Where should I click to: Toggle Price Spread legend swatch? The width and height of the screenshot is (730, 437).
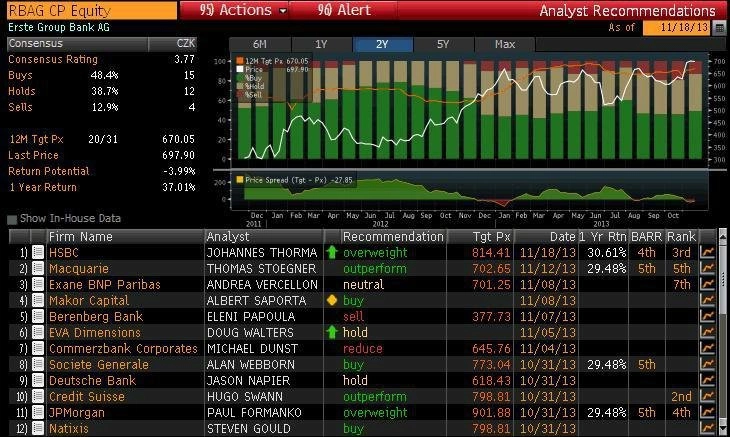click(240, 180)
